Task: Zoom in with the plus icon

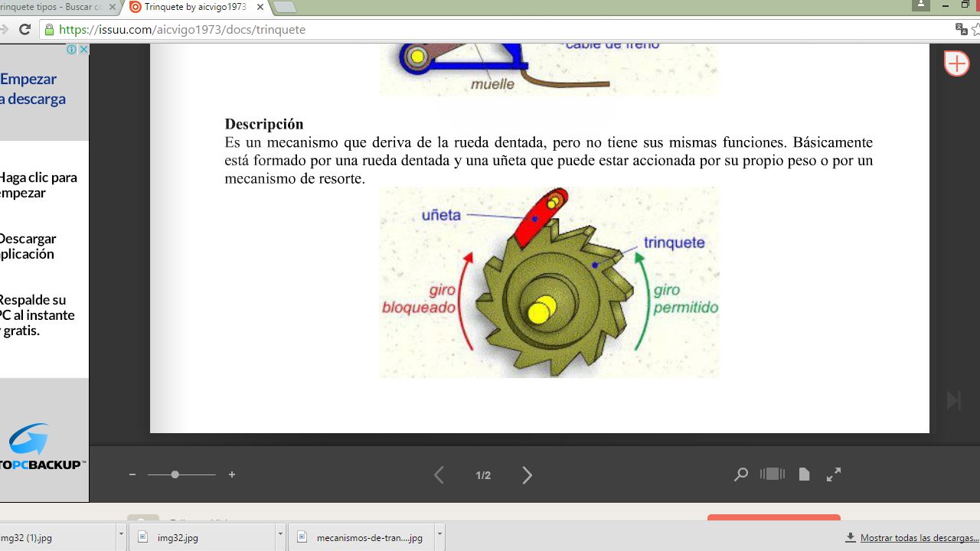Action: coord(232,474)
